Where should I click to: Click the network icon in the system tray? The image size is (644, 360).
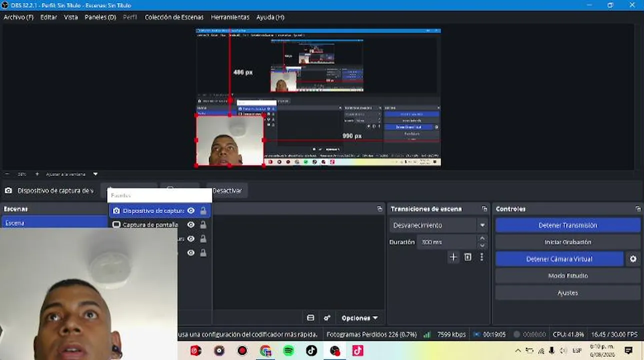click(540, 350)
